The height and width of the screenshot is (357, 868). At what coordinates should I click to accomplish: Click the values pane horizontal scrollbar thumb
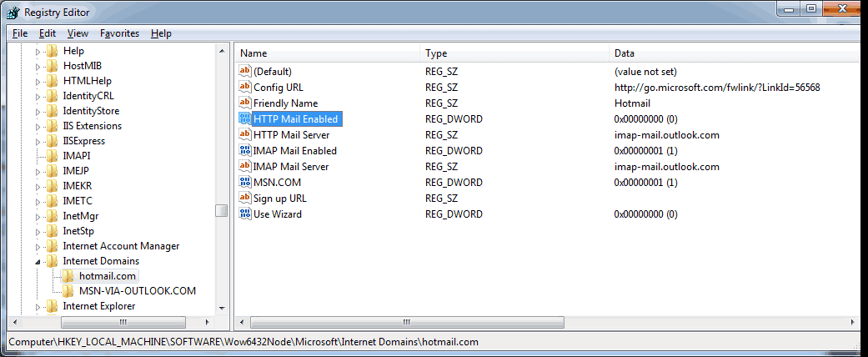pyautogui.click(x=407, y=322)
